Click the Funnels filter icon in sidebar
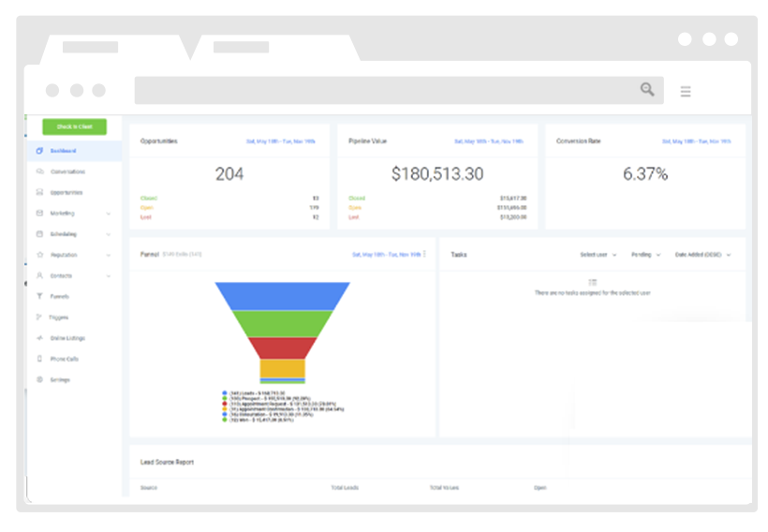This screenshot has height=532, width=768. (39, 297)
